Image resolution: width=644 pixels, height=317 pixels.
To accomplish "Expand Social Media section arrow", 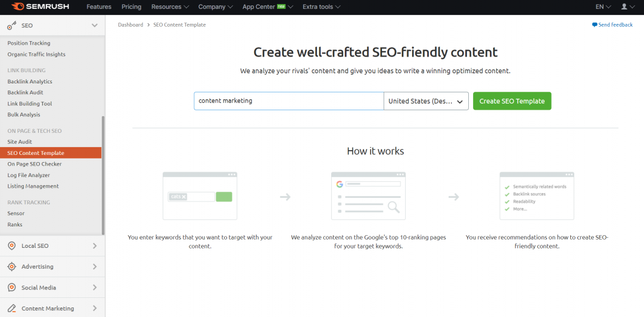I will pos(95,287).
